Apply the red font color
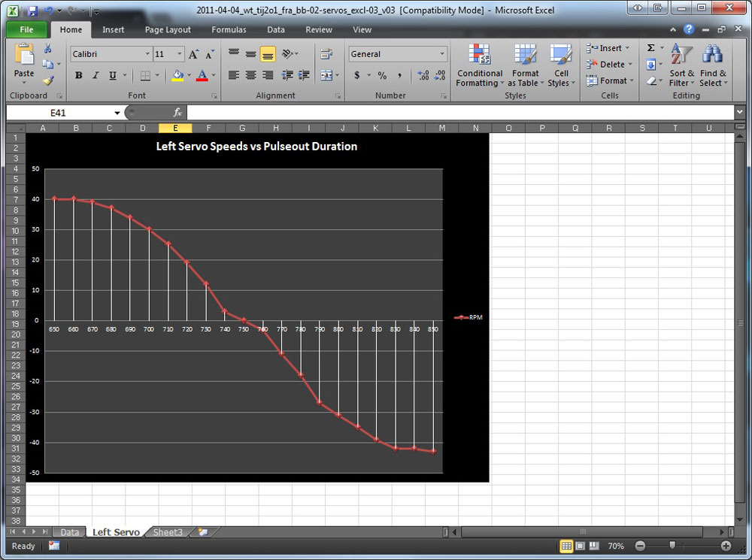 [202, 75]
